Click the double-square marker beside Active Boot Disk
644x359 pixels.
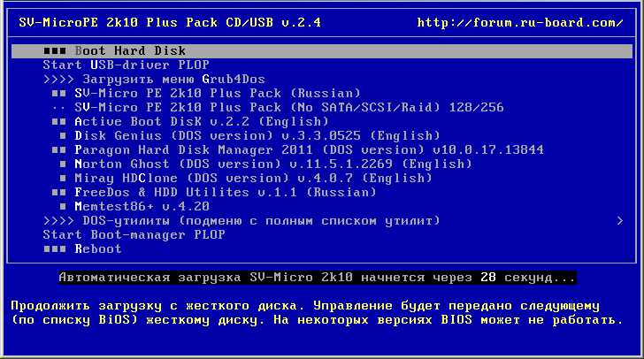(x=58, y=122)
